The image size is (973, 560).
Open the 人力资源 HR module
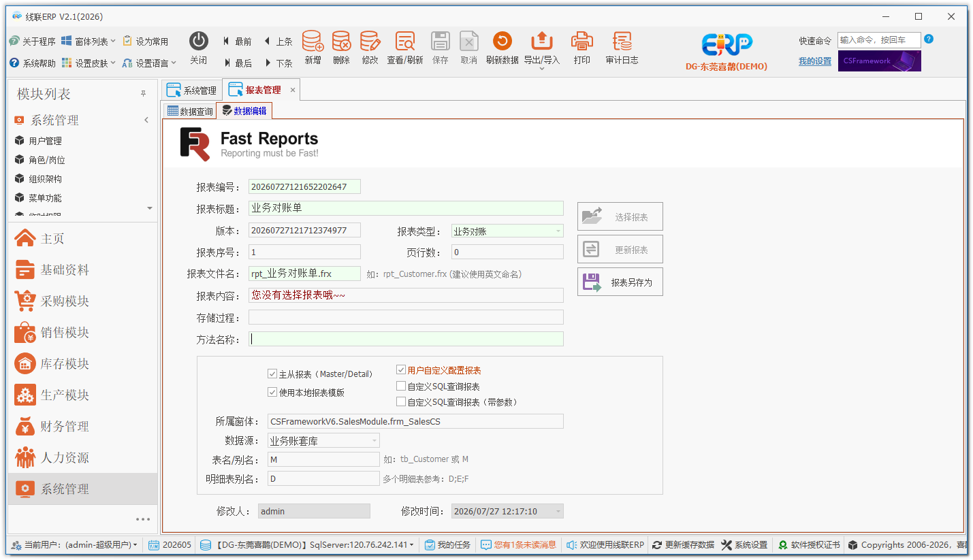pyautogui.click(x=82, y=457)
